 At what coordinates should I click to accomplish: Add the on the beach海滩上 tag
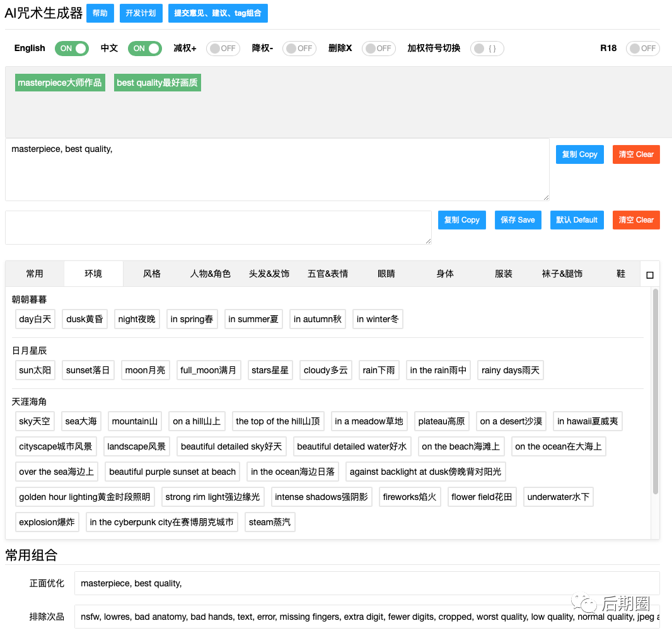pos(461,446)
